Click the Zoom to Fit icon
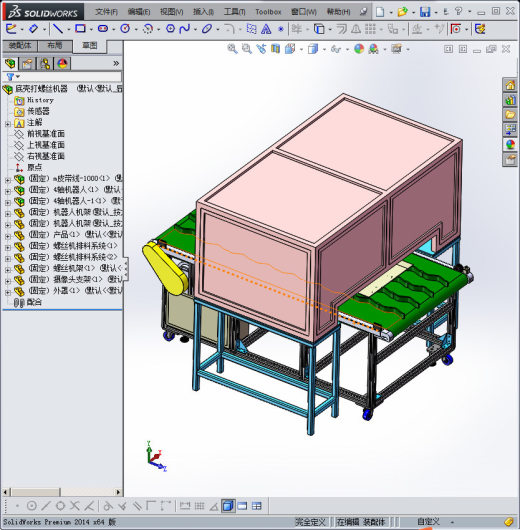The height and width of the screenshot is (530, 520). pyautogui.click(x=232, y=49)
